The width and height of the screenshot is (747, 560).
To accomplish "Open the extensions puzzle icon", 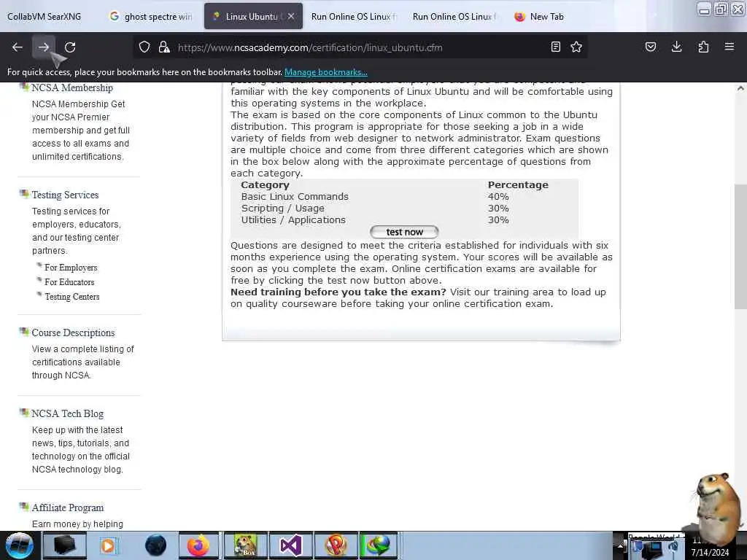I will tap(703, 47).
